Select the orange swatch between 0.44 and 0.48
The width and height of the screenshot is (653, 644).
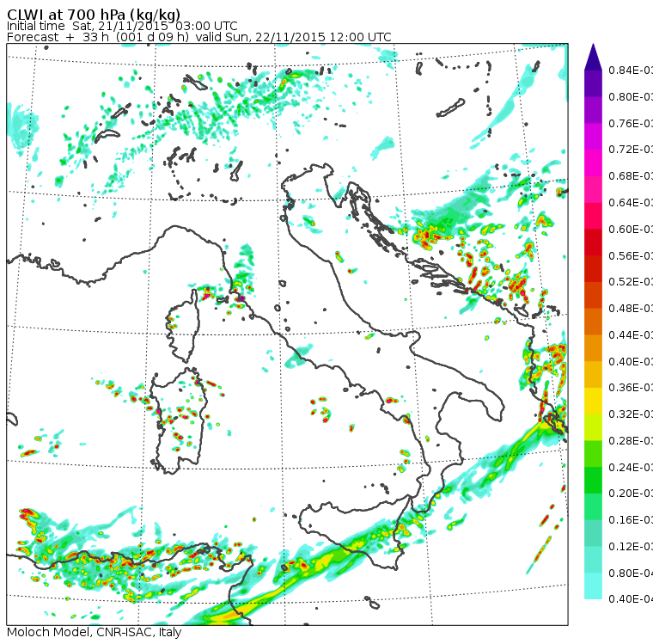tap(593, 322)
